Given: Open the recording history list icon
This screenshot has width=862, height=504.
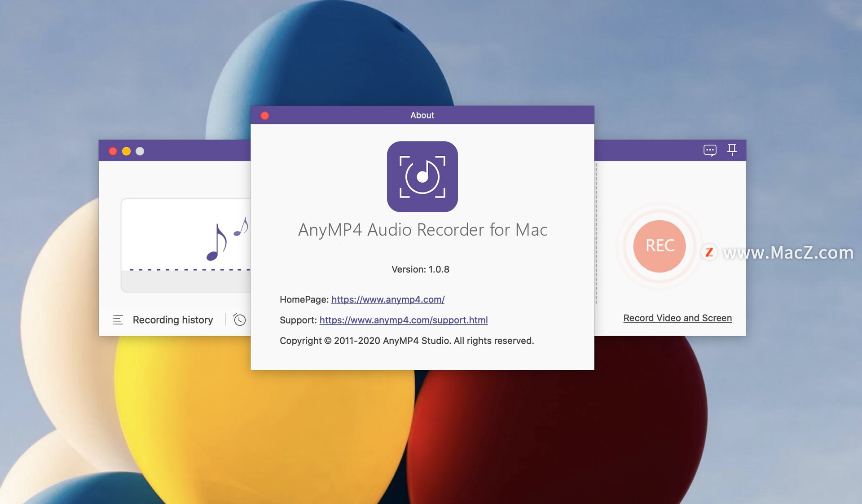Looking at the screenshot, I should click(x=118, y=320).
